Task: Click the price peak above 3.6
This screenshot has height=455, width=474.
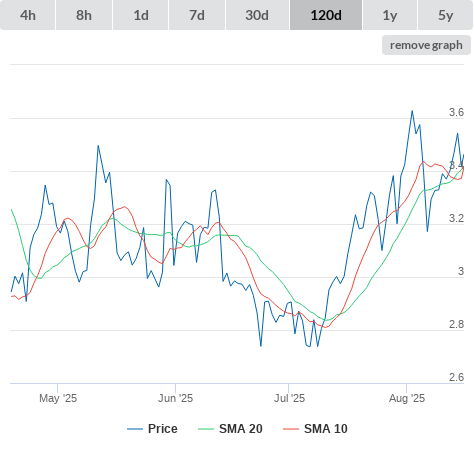Action: pyautogui.click(x=412, y=111)
